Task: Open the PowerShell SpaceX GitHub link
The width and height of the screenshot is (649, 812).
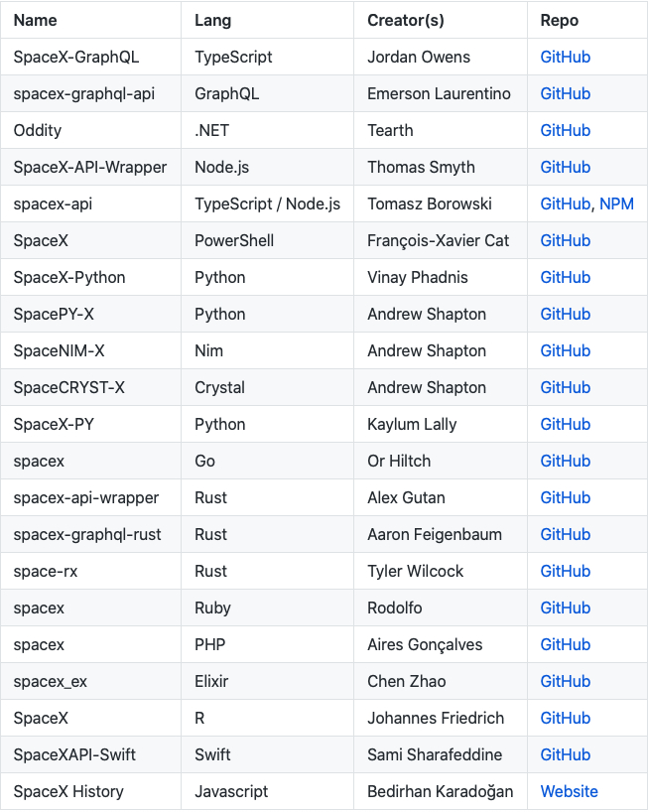Action: point(566,241)
